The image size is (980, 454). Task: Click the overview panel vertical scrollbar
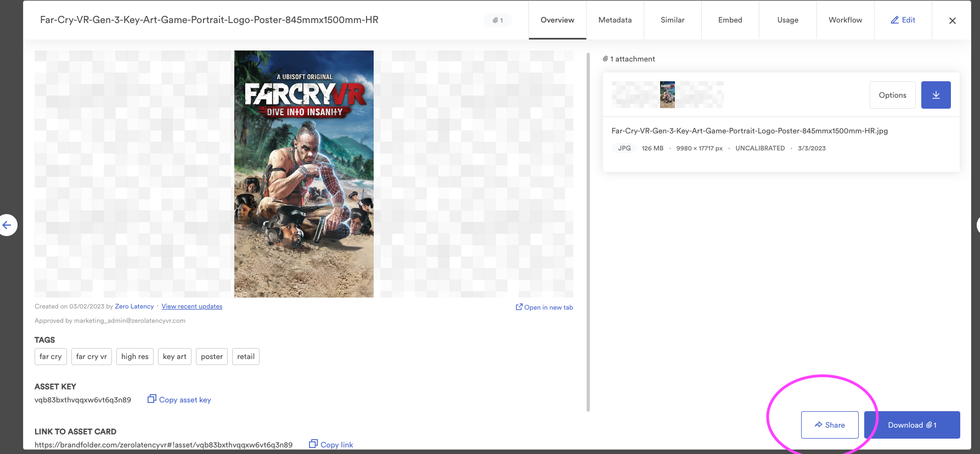click(588, 232)
